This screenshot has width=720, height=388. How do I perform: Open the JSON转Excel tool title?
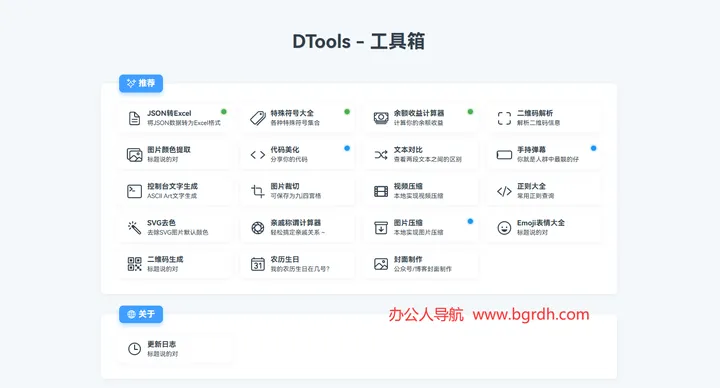pos(169,113)
